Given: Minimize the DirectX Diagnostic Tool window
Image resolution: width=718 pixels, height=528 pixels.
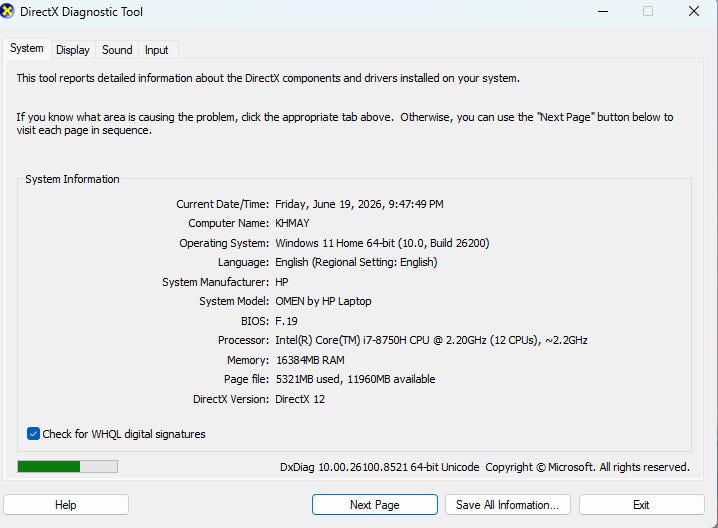Looking at the screenshot, I should [603, 11].
